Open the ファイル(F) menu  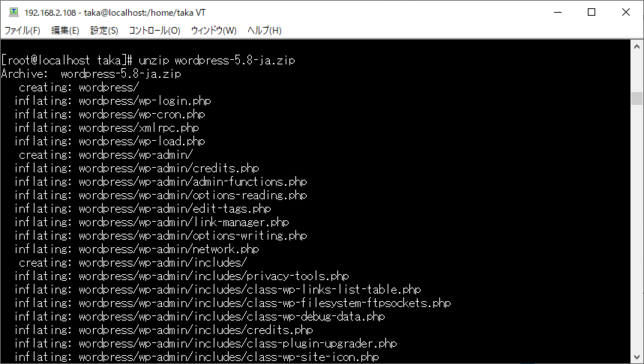[22, 31]
